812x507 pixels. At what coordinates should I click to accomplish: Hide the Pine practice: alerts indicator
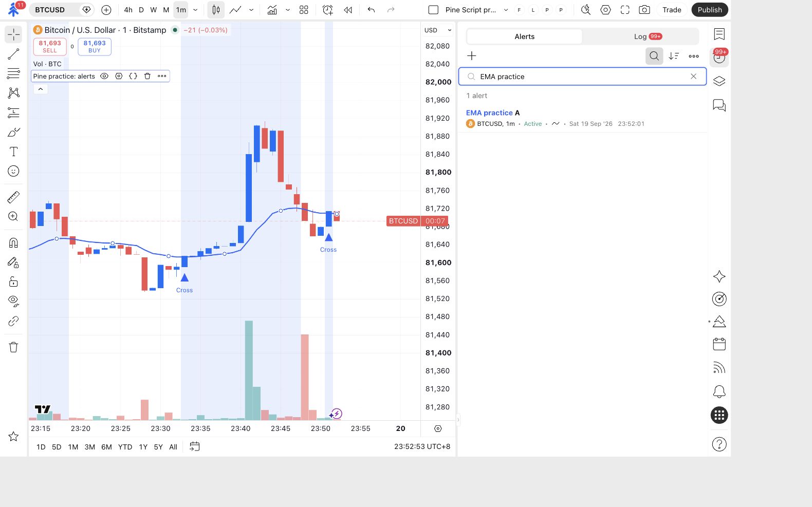(104, 76)
